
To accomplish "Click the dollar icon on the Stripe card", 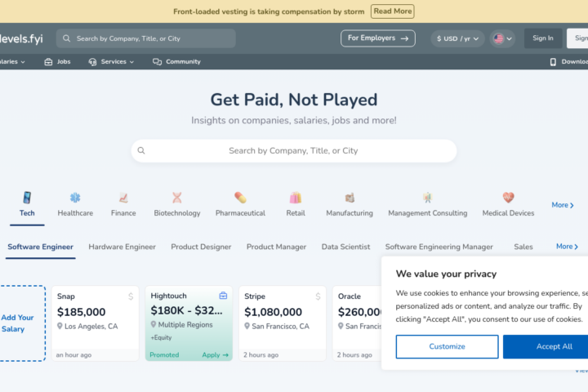I will 318,296.
